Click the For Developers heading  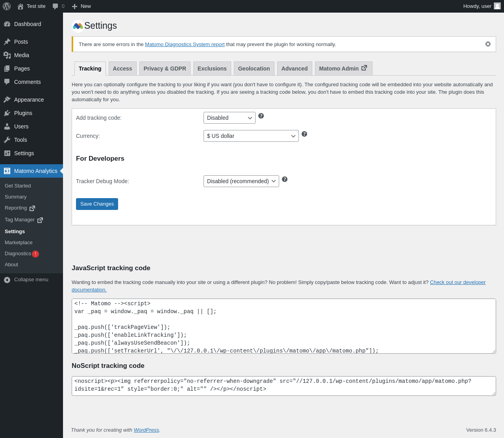point(100,159)
